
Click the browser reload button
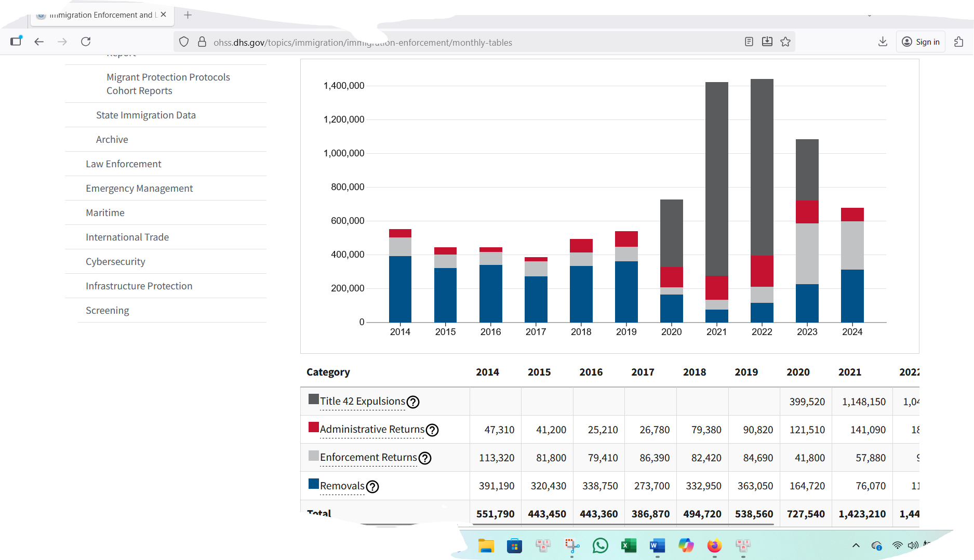[x=86, y=42]
